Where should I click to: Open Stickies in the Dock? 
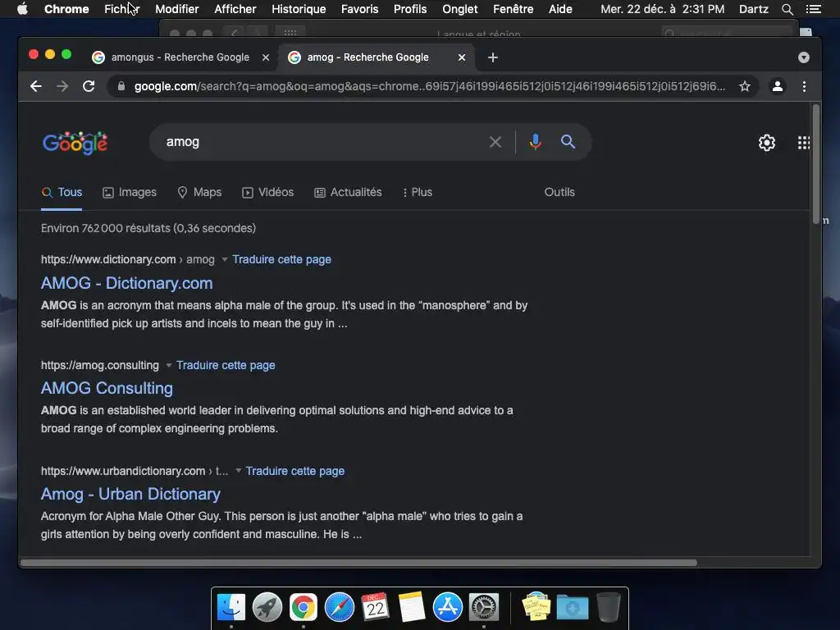tap(536, 607)
